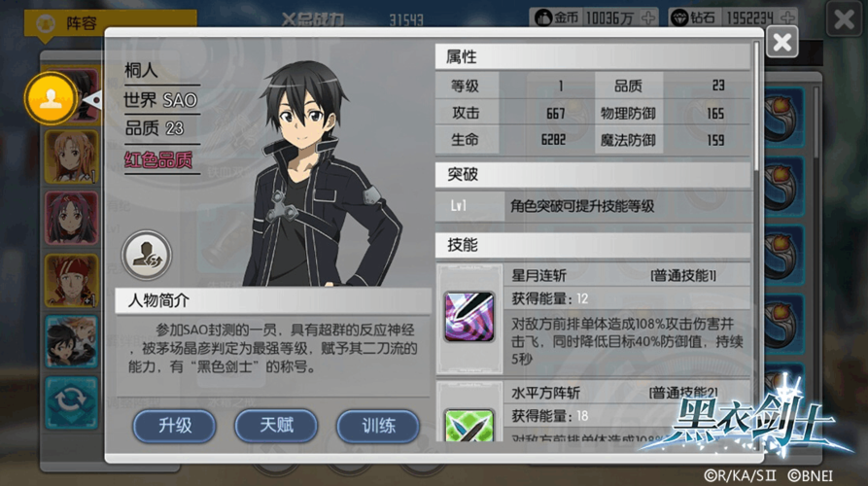
Task: Tap the 突破 Lv1 breakthrough row
Action: 593,206
